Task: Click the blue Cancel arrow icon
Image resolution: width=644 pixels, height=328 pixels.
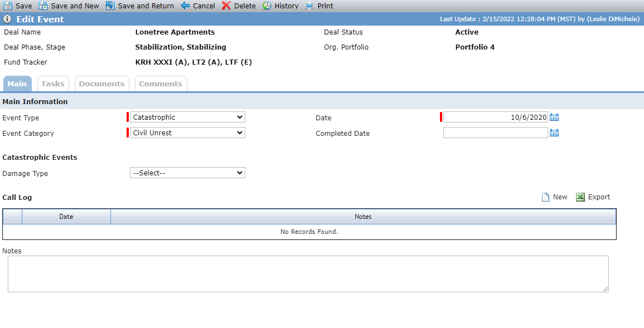Action: tap(185, 6)
